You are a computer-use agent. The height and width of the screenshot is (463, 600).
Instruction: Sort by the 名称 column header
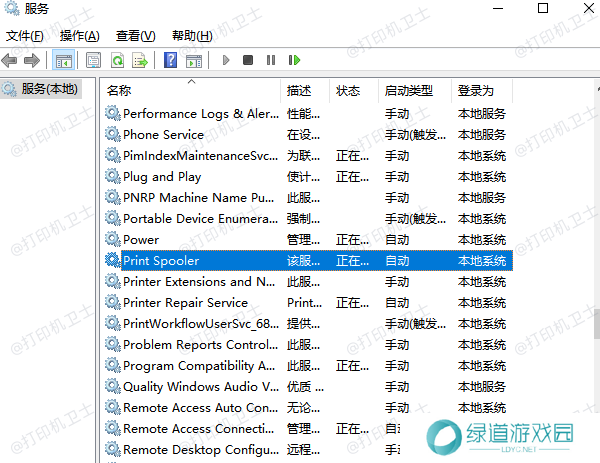(191, 91)
